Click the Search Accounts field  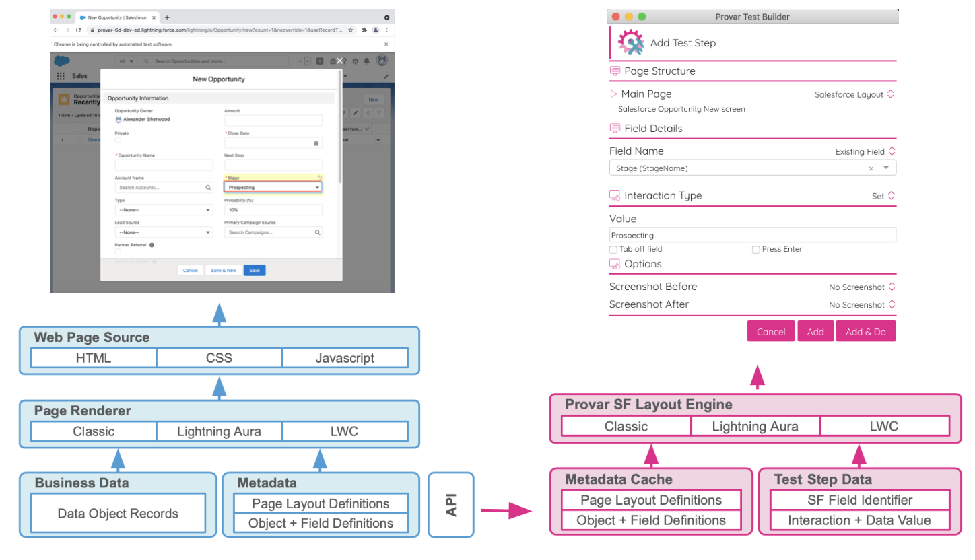164,188
